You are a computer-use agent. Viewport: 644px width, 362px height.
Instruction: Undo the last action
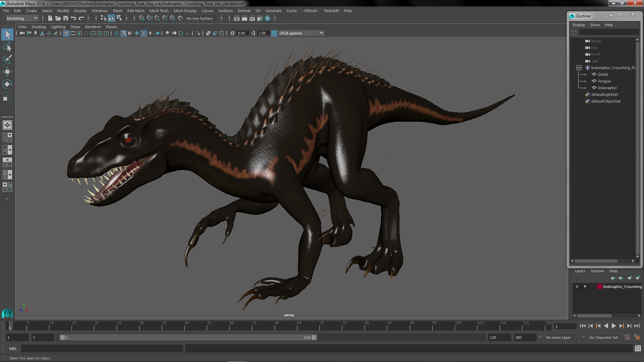pos(73,18)
